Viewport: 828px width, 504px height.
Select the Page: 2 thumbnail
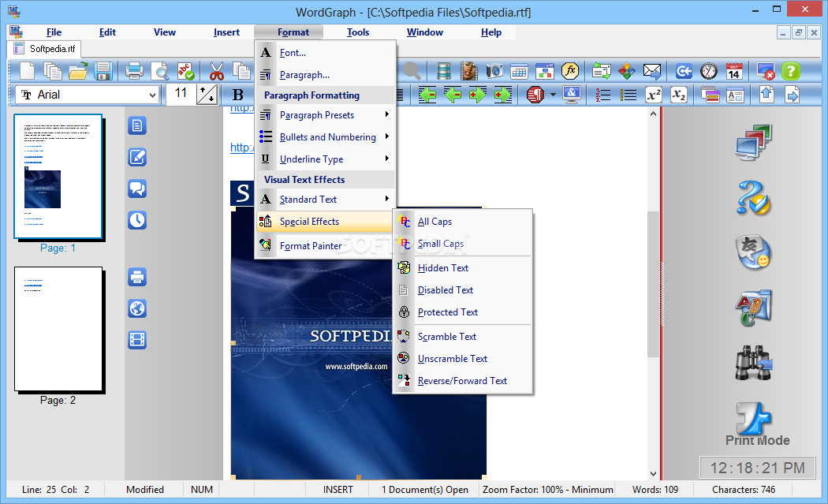(58, 329)
